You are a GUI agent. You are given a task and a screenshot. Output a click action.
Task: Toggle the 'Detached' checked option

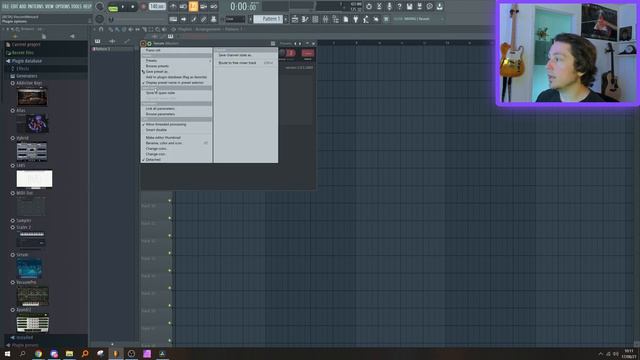pyautogui.click(x=177, y=160)
